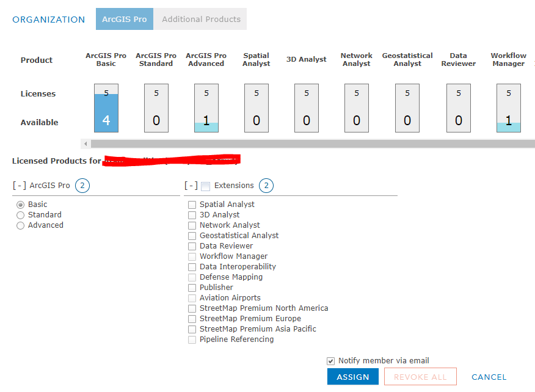Screen dimensions: 535x392
Task: Click the '3D Analyst' column header
Action: 307,59
